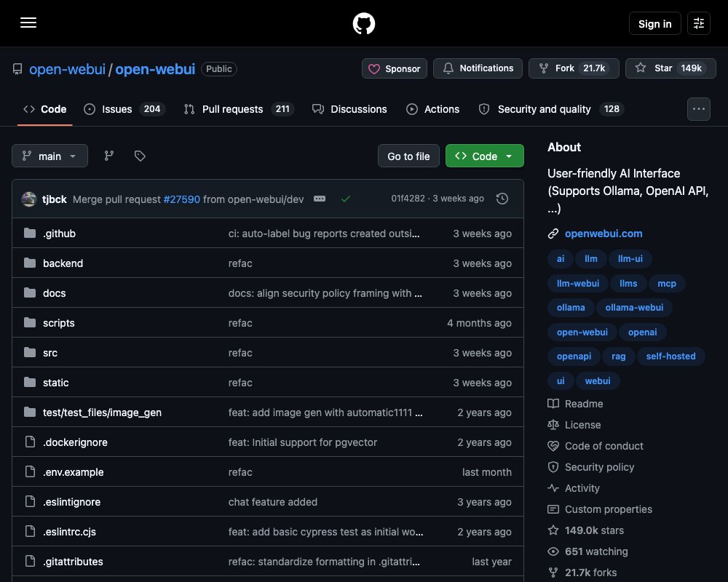This screenshot has height=582, width=728.
Task: Select the 'mcp' topic tag
Action: 666,283
